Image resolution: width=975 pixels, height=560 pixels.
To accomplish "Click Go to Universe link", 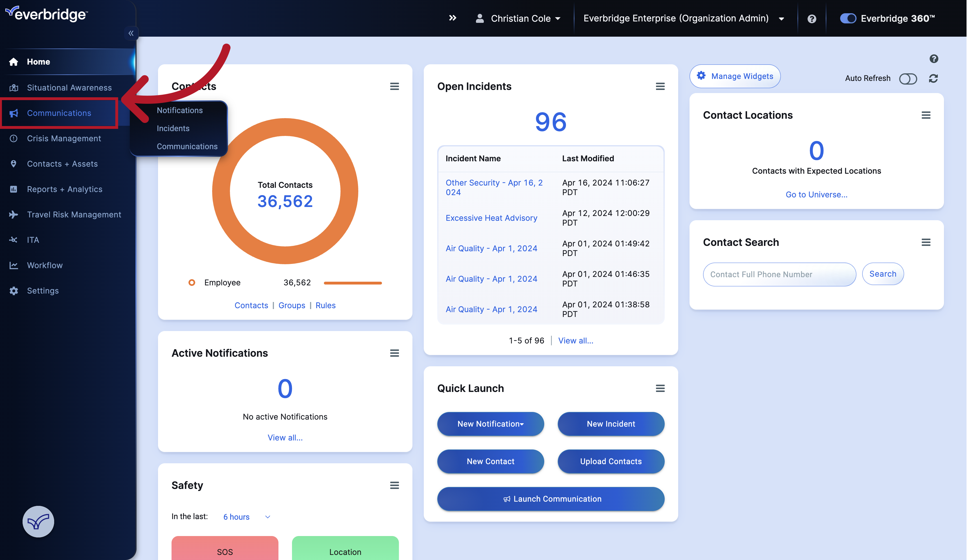I will [x=816, y=194].
